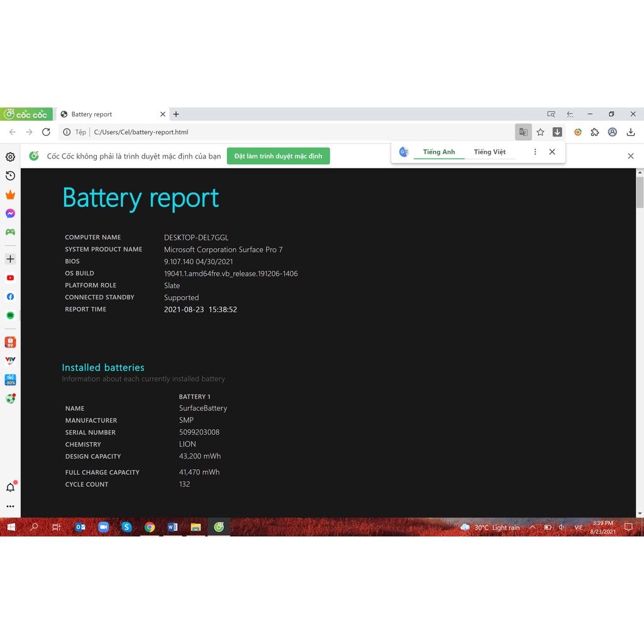Open the Shopee sidebar shortcut

point(10,342)
